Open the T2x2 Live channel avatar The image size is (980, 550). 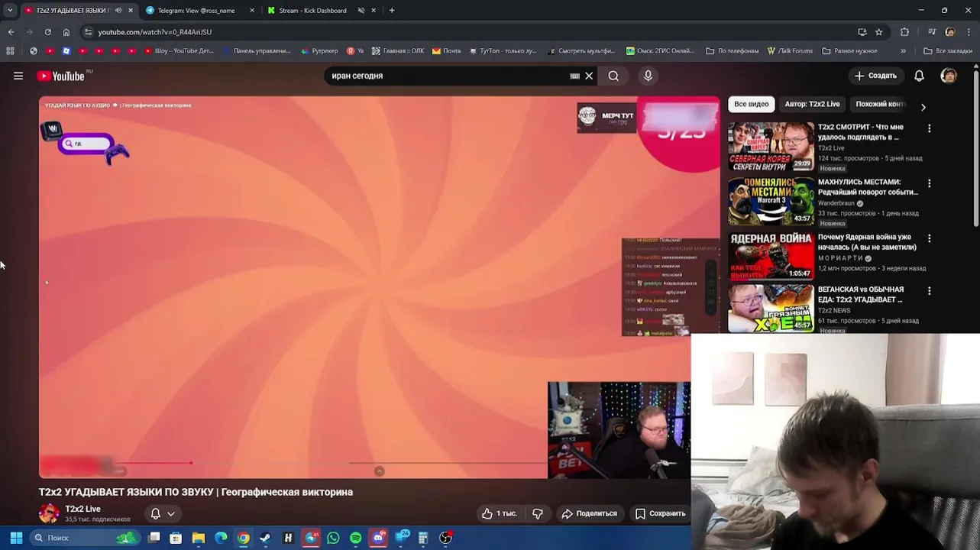coord(49,513)
